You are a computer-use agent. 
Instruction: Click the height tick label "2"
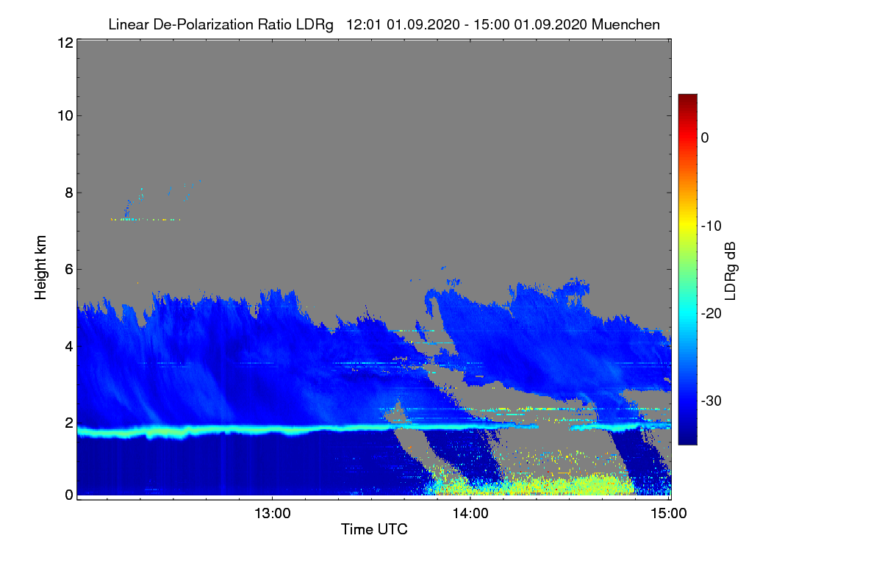pyautogui.click(x=68, y=423)
